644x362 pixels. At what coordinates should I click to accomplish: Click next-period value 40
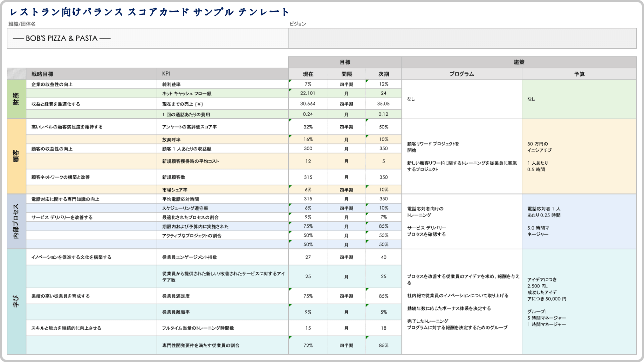[x=383, y=257]
